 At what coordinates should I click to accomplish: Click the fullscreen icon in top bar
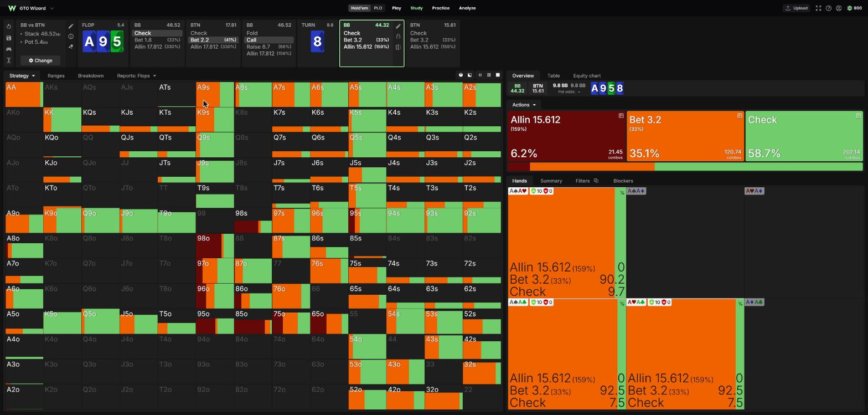coord(818,8)
